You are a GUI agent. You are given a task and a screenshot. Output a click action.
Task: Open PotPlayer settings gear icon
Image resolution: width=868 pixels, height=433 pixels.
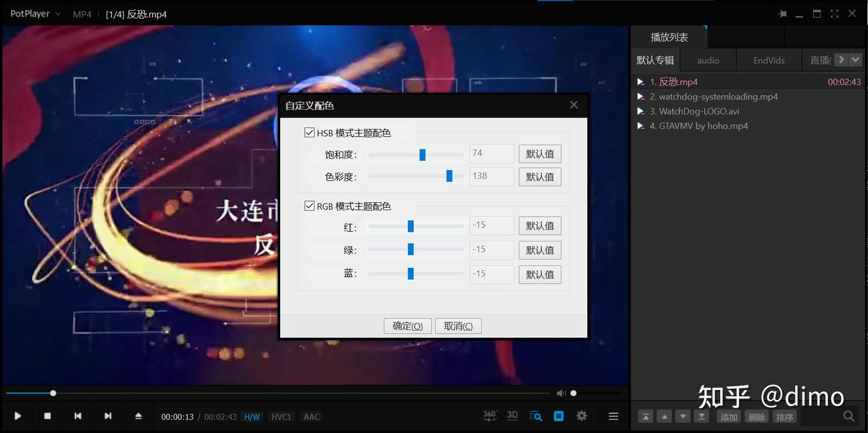[x=581, y=416]
